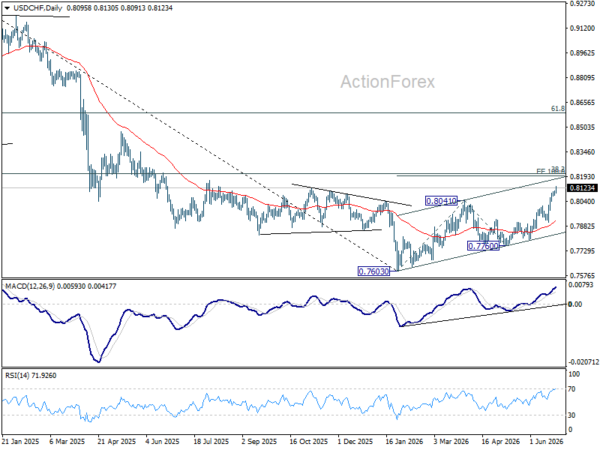Click the 3 Mar 2026 date label

pyautogui.click(x=451, y=442)
